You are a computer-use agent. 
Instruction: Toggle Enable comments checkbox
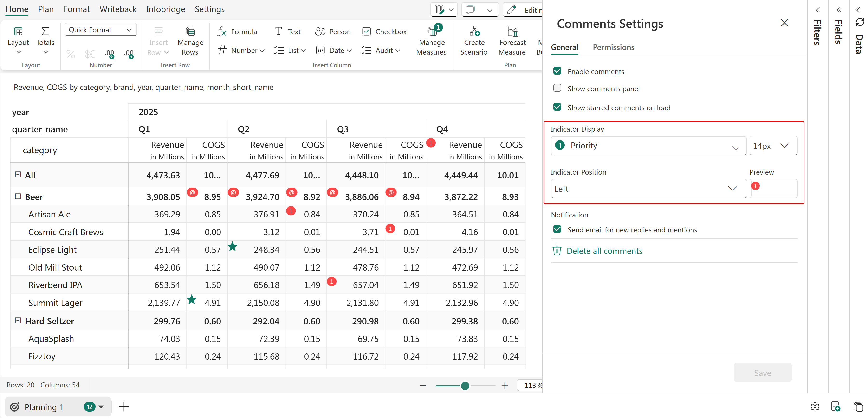coord(557,71)
